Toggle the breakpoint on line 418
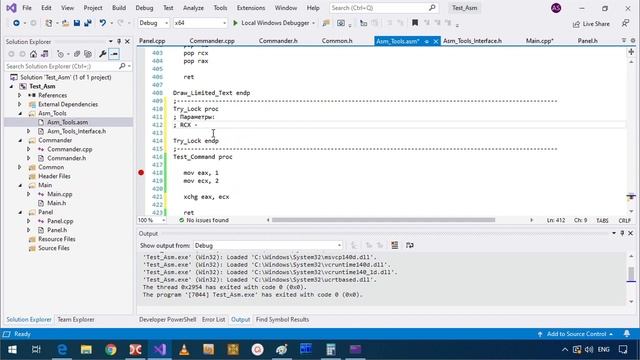 point(141,173)
